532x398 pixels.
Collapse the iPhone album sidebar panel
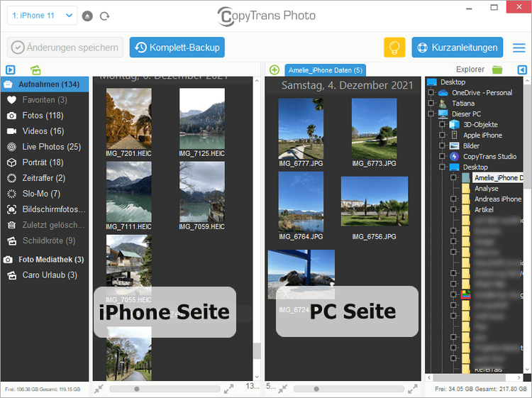[11, 70]
